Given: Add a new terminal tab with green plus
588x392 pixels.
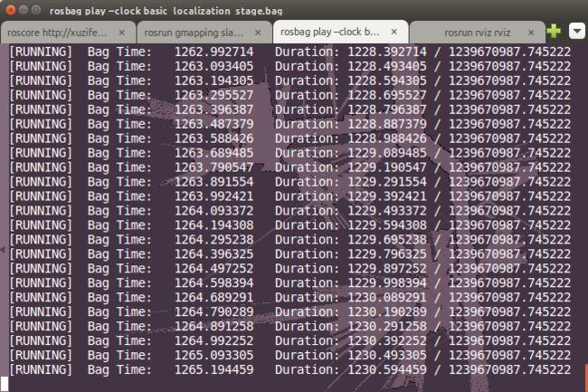Looking at the screenshot, I should point(554,31).
